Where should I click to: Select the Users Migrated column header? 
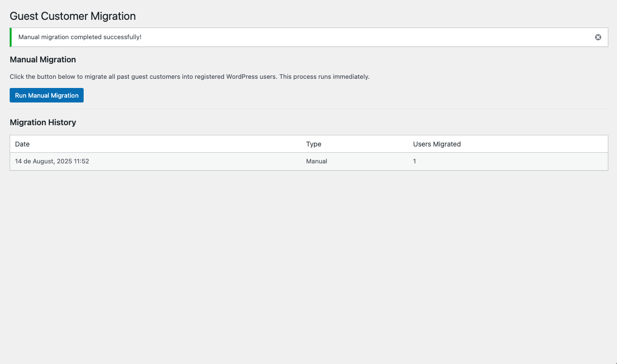click(437, 144)
